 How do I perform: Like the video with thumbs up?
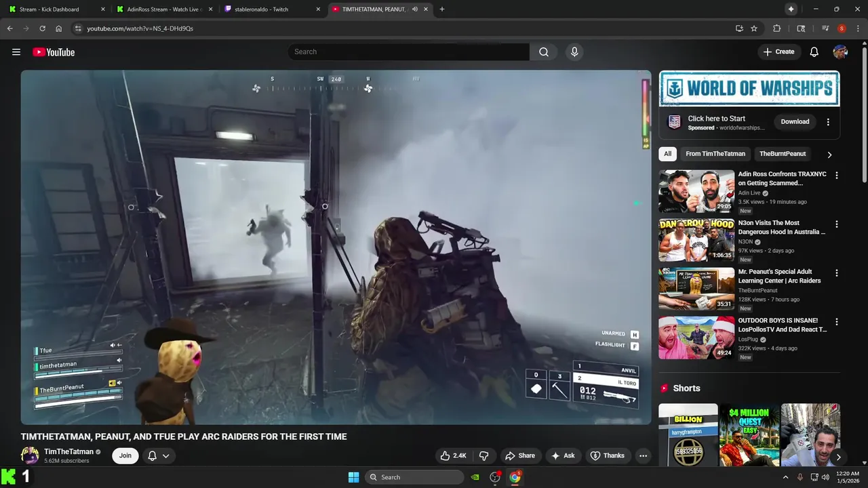point(453,455)
